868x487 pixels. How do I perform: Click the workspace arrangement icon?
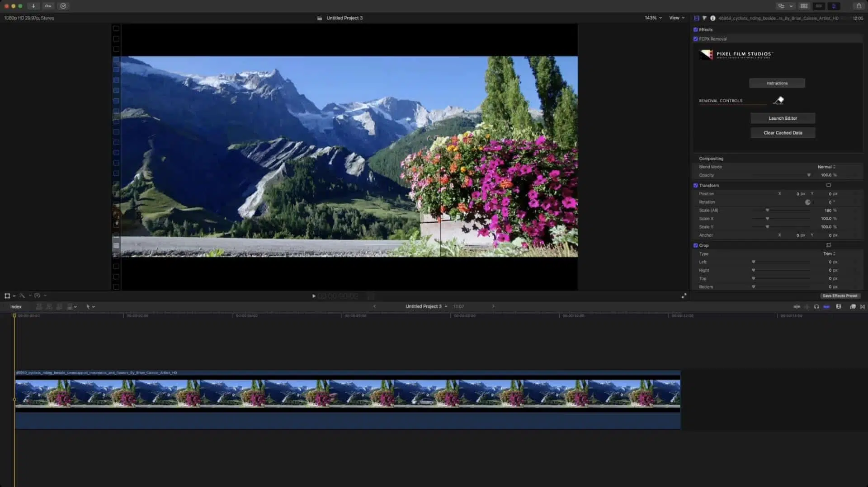point(781,6)
